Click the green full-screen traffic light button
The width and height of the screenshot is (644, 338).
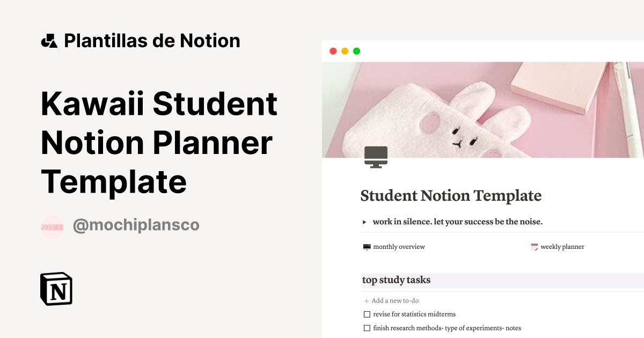357,50
